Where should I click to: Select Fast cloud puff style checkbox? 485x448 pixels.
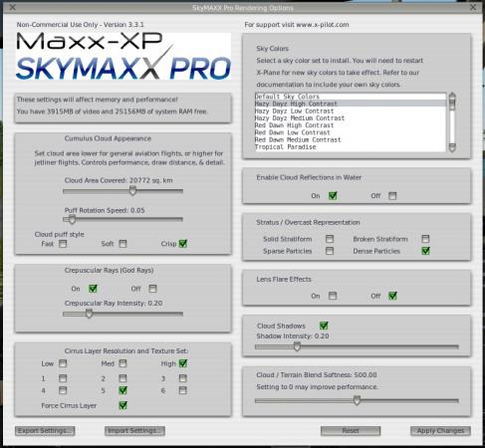(x=63, y=244)
